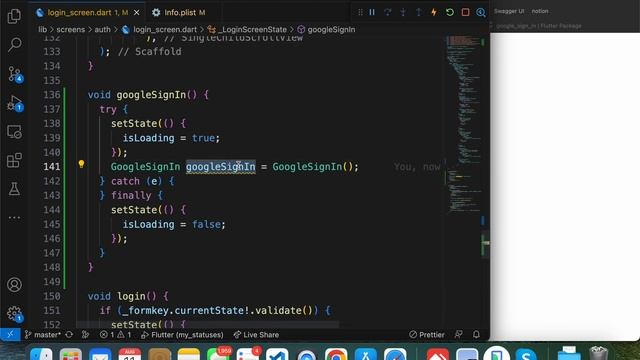
Task: Open the Accounts menu in activity bar
Action: pyautogui.click(x=14, y=284)
